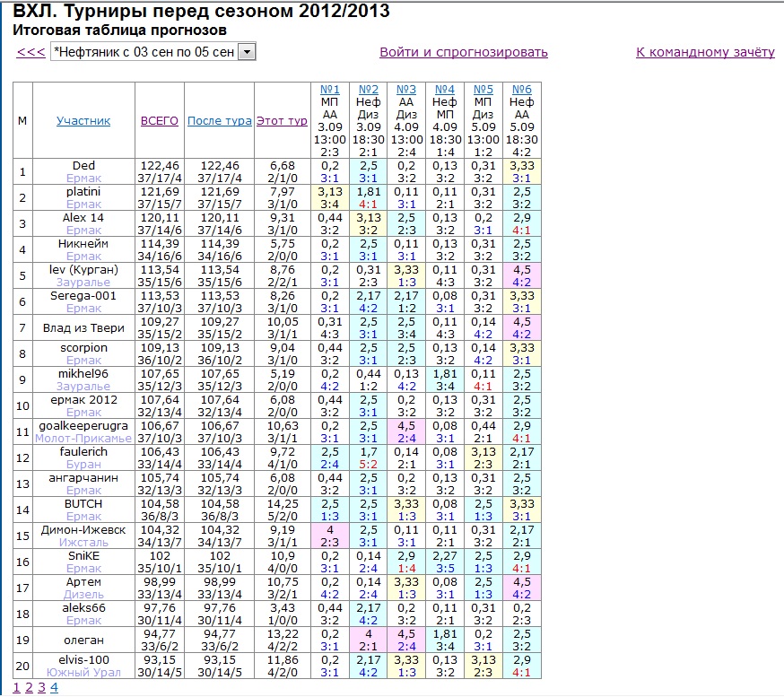This screenshot has width=784, height=697.
Task: Open 'Молот-Прикамье' team link
Action: coord(83,439)
